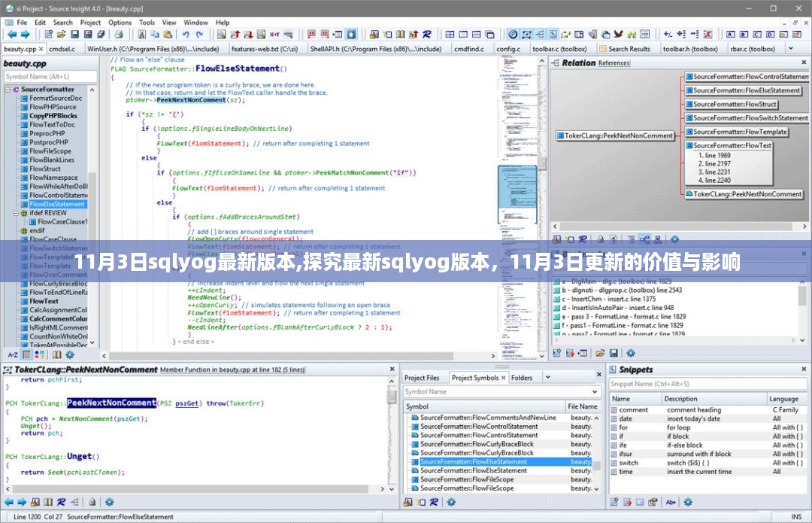Collapse the ifdef REVIEW tree node
Screen dimensions: 812x523
point(16,213)
